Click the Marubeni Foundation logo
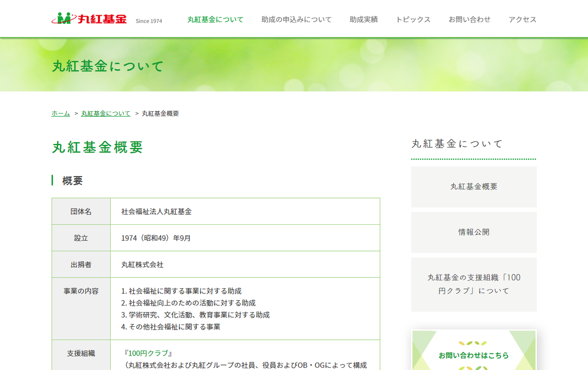Screen dimensions: 588x370 89,19
